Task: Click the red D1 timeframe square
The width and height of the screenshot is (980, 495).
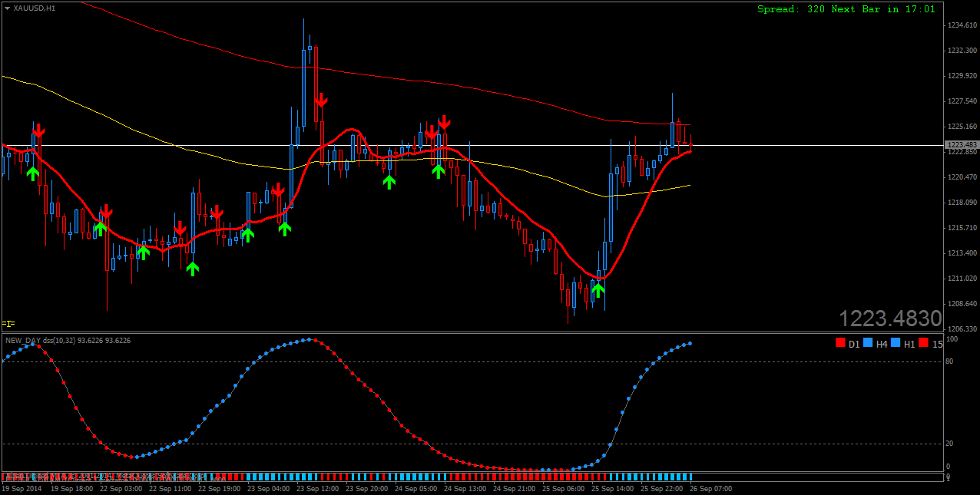Action: click(839, 343)
